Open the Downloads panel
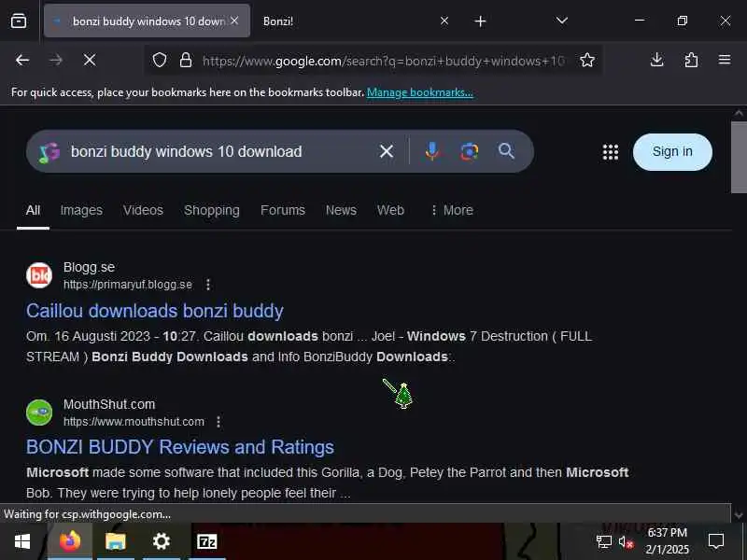Image resolution: width=747 pixels, height=560 pixels. [x=657, y=60]
